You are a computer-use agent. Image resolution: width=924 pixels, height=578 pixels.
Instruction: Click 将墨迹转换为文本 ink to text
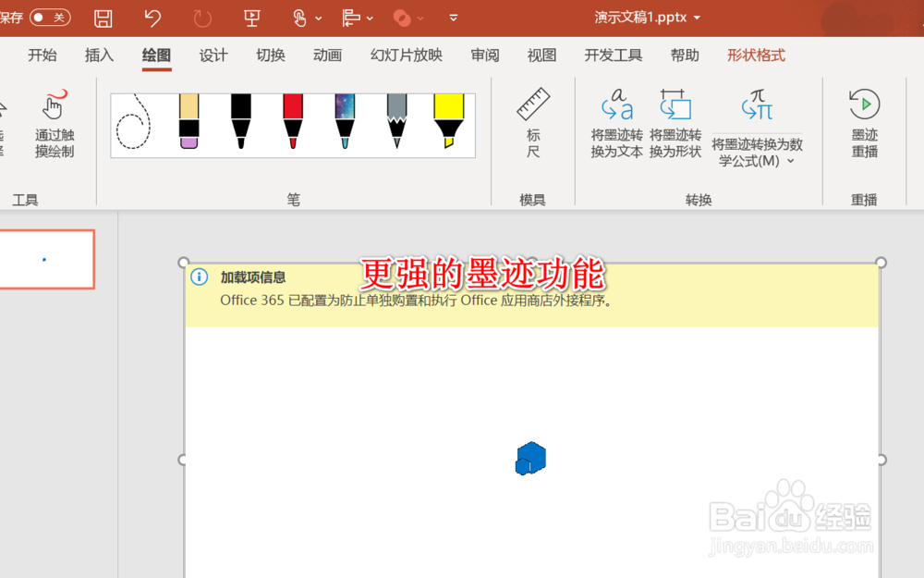[616, 123]
